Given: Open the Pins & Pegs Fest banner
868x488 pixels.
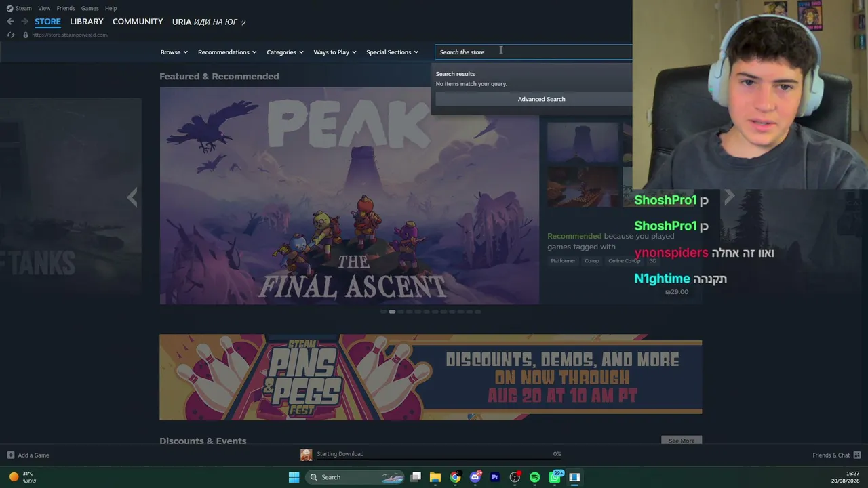Looking at the screenshot, I should [x=431, y=377].
